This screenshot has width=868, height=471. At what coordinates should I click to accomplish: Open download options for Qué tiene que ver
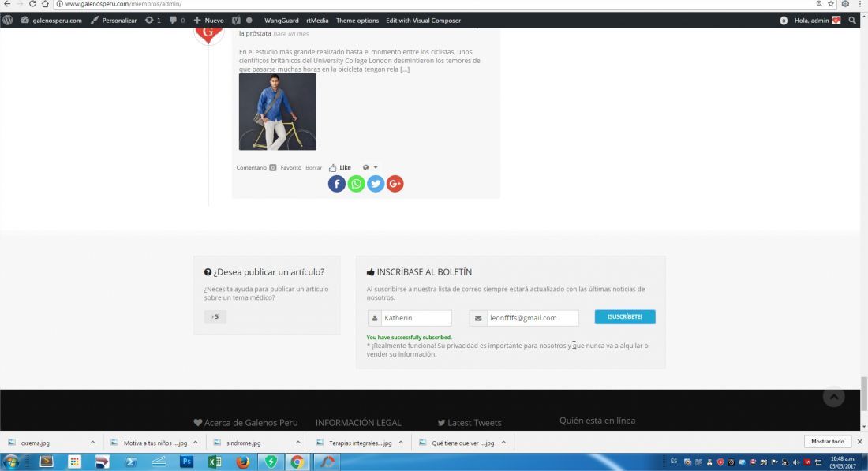[x=503, y=443]
